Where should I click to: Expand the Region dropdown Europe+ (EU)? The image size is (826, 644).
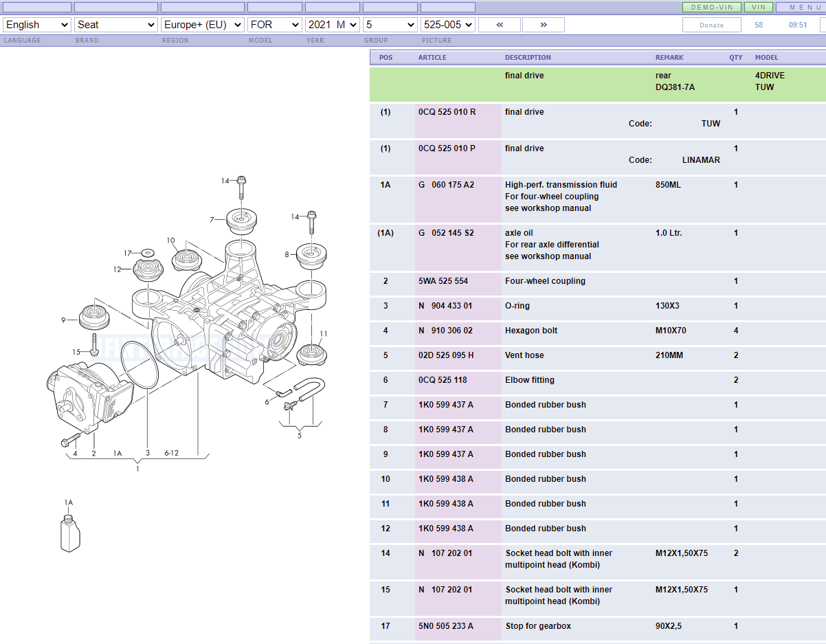[x=203, y=25]
